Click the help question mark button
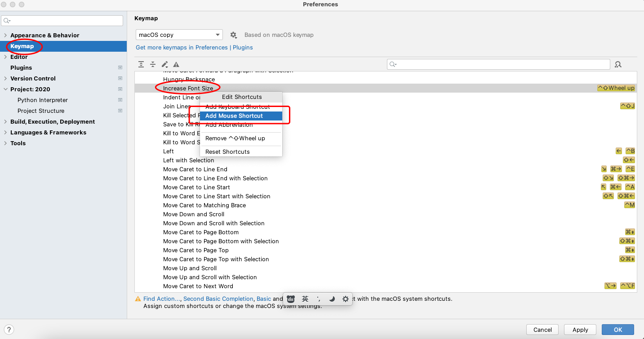 8,330
